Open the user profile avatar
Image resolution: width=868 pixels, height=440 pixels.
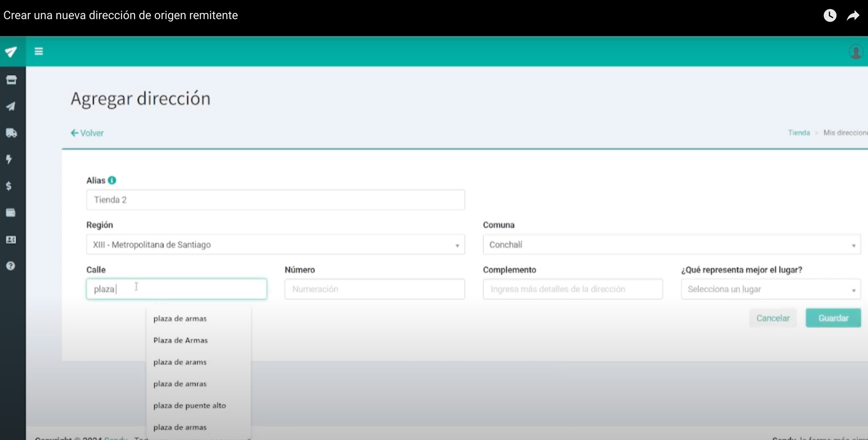(855, 52)
